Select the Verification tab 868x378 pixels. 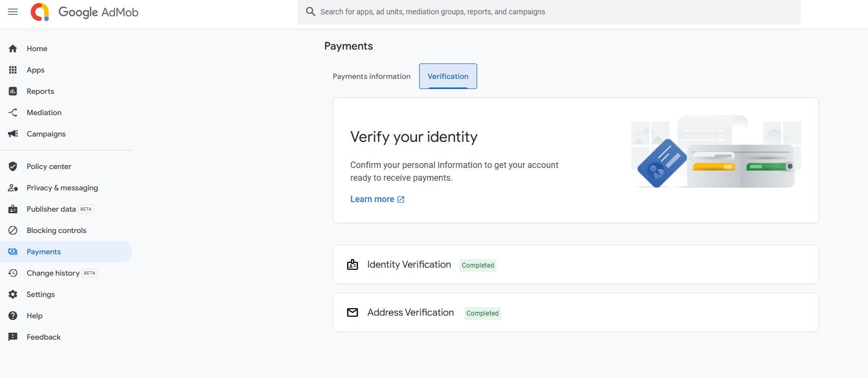click(448, 76)
